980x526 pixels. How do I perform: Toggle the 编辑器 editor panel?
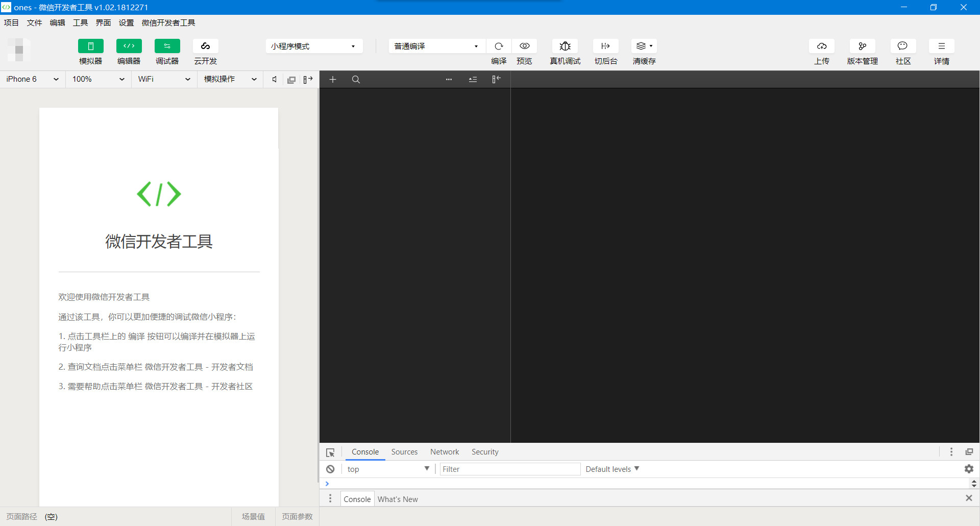click(x=129, y=46)
